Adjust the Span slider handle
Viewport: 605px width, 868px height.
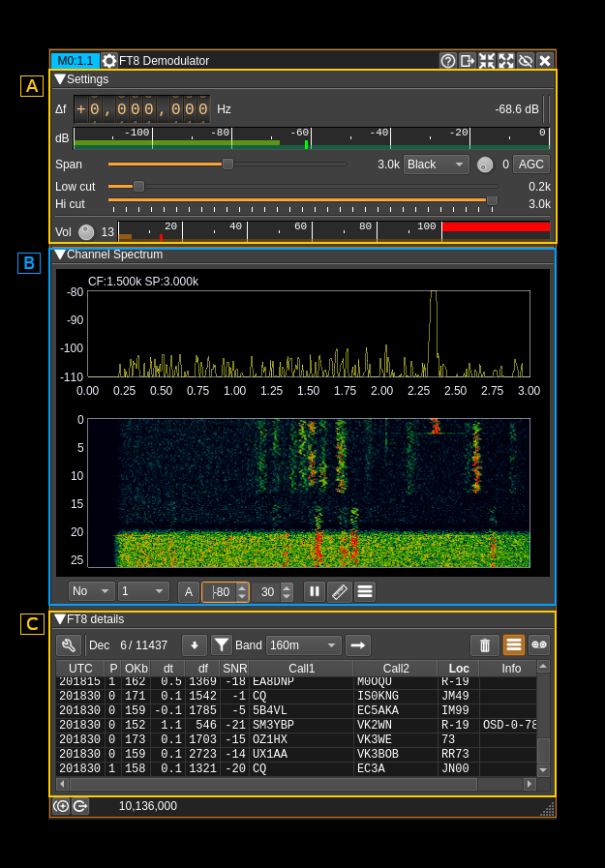[227, 165]
